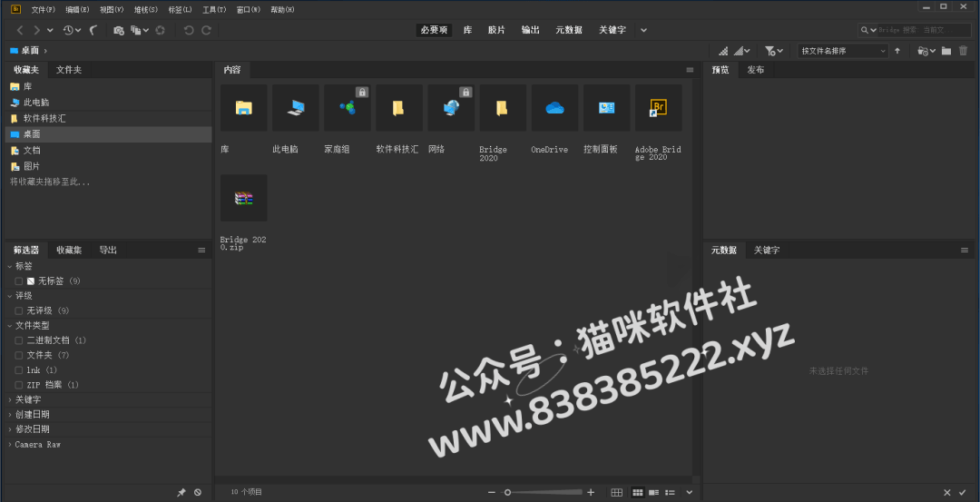Apply metadata with the checkmark icon
980x502 pixels.
[963, 492]
